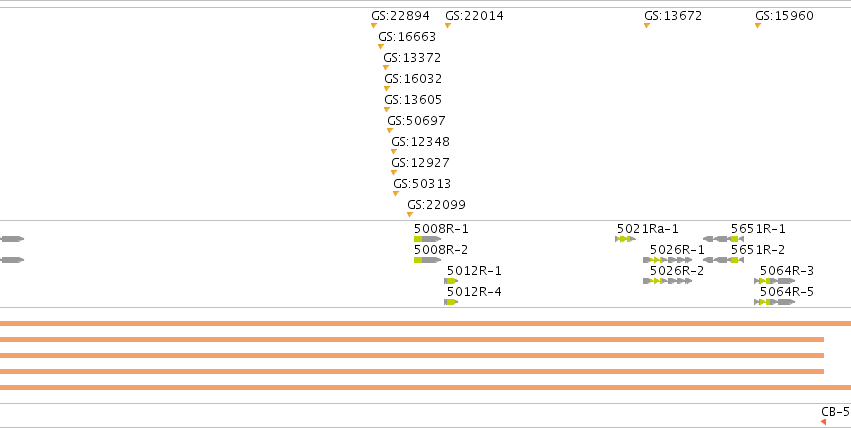Select the GS:12348 insertion marker
851x428 pixels.
pos(394,152)
